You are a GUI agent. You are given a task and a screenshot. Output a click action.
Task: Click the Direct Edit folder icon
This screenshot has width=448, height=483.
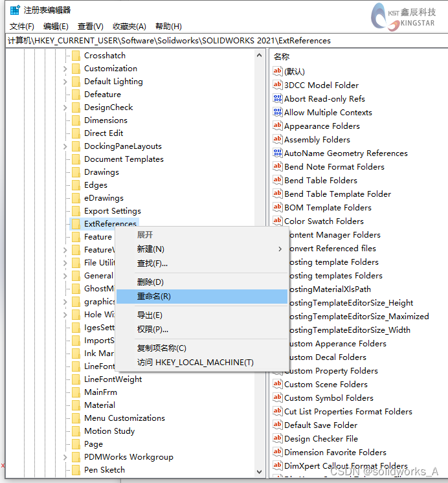[x=76, y=133]
